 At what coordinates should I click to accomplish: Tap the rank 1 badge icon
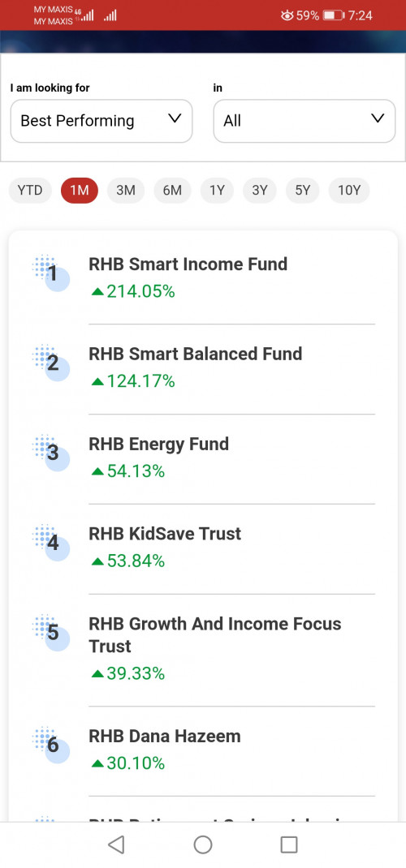tap(51, 273)
